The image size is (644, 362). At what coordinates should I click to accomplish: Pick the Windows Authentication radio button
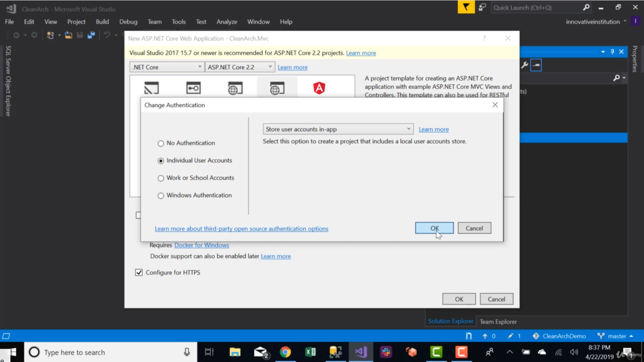tap(195, 195)
